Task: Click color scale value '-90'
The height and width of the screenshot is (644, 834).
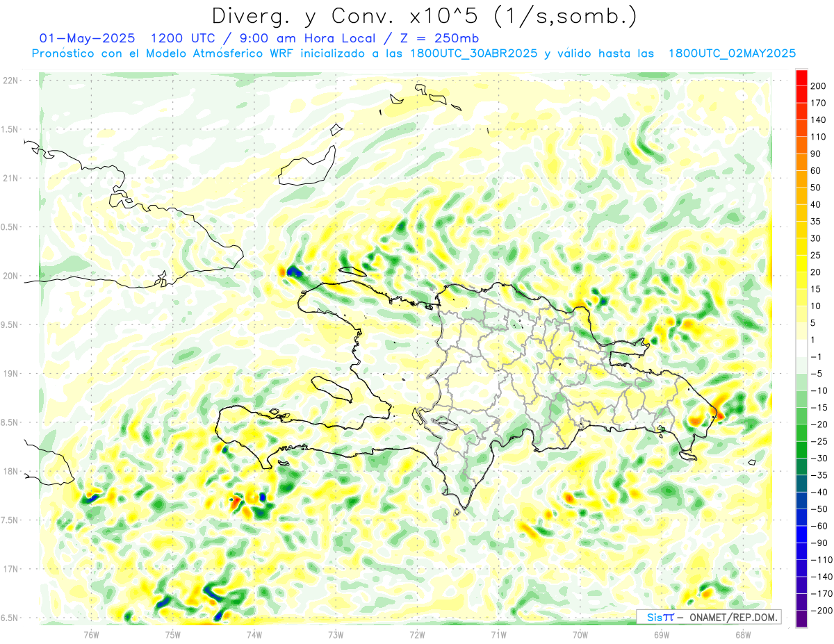Action: tap(819, 543)
